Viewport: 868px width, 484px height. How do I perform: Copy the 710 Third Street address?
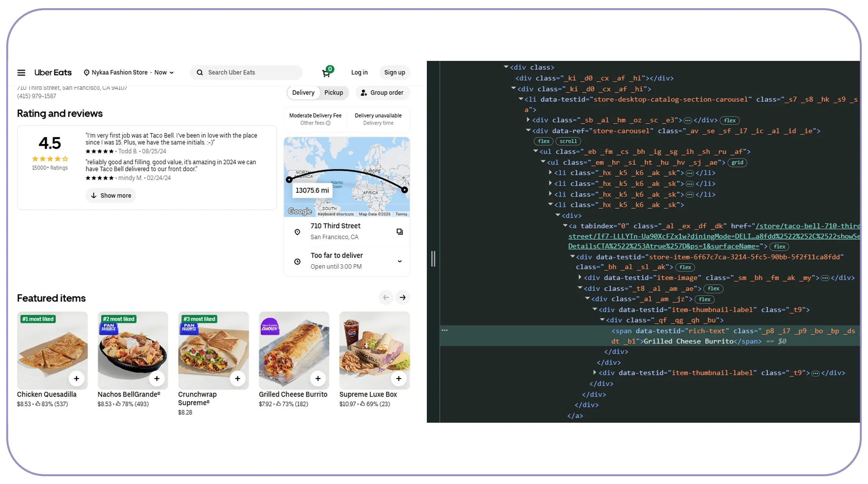pyautogui.click(x=399, y=231)
